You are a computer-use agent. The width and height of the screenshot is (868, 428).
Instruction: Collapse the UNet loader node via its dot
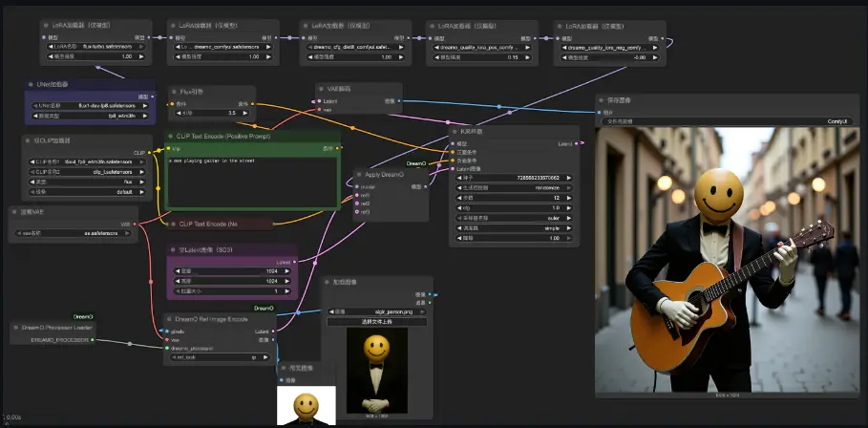point(32,85)
